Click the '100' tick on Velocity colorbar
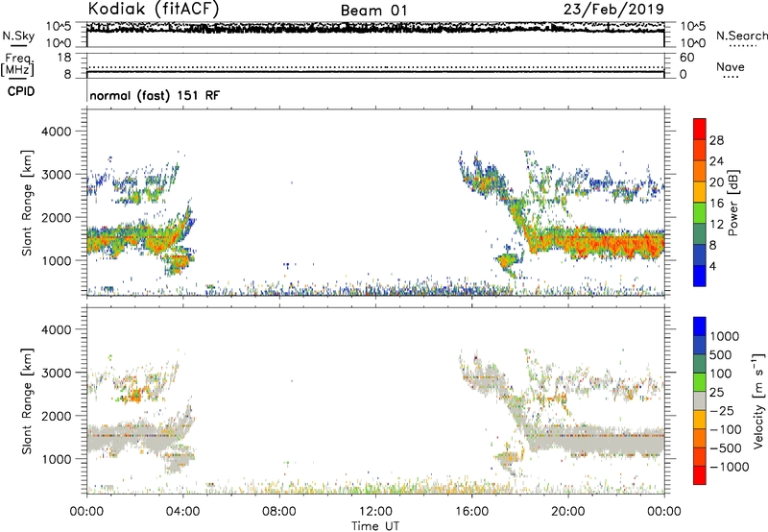The image size is (768, 532). click(x=721, y=374)
